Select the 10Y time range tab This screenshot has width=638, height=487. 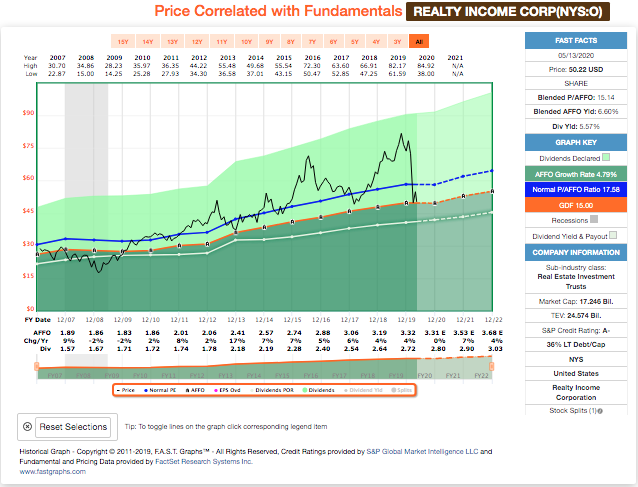[x=247, y=41]
